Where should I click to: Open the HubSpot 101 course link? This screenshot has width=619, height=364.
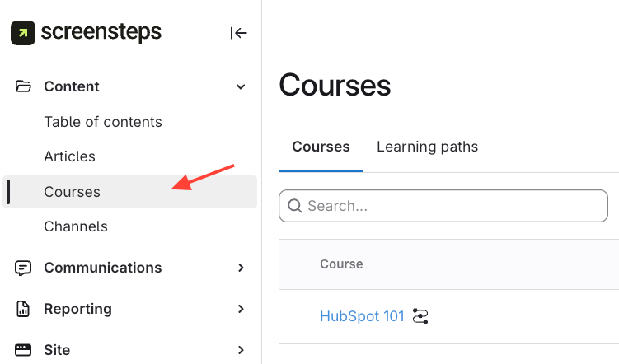pos(362,316)
